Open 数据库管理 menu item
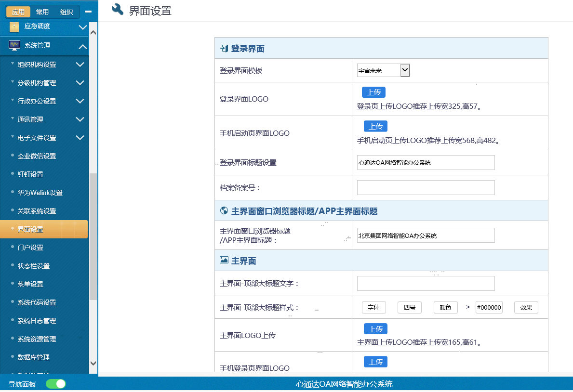 tap(34, 357)
